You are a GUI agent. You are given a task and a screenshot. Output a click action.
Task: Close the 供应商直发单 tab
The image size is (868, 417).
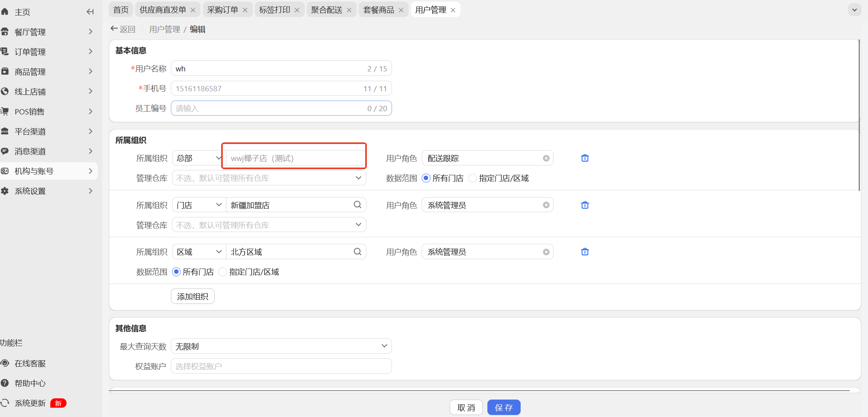193,10
